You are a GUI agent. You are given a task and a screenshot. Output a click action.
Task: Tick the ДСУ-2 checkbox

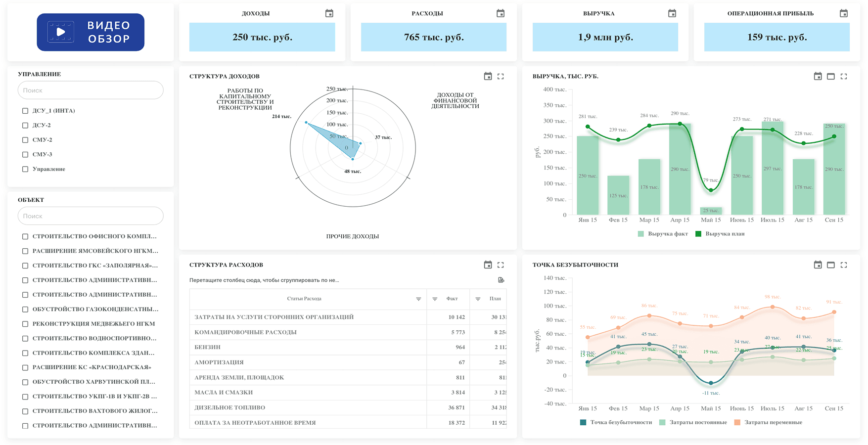pos(25,125)
